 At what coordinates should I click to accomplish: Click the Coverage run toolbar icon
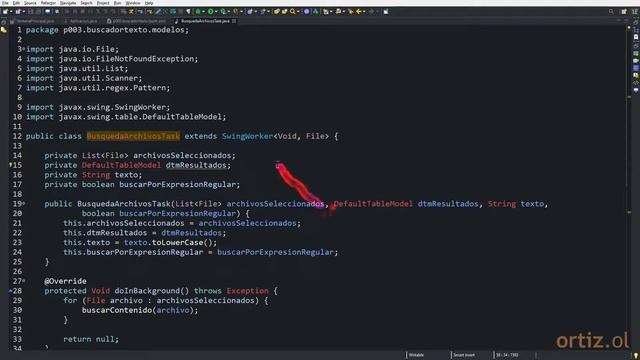[x=223, y=11]
